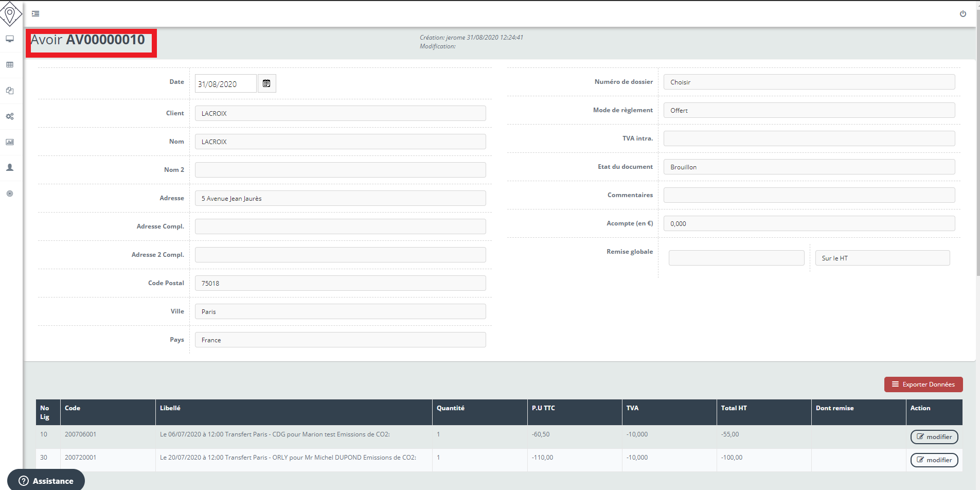The image size is (980, 490).
Task: Open the Etat du document dropdown
Action: coord(809,167)
